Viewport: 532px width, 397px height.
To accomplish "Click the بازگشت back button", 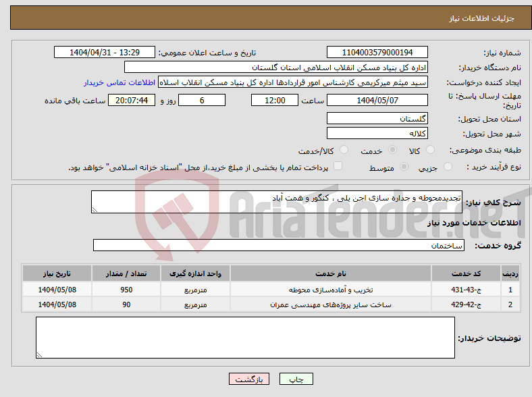I will pyautogui.click(x=249, y=379).
